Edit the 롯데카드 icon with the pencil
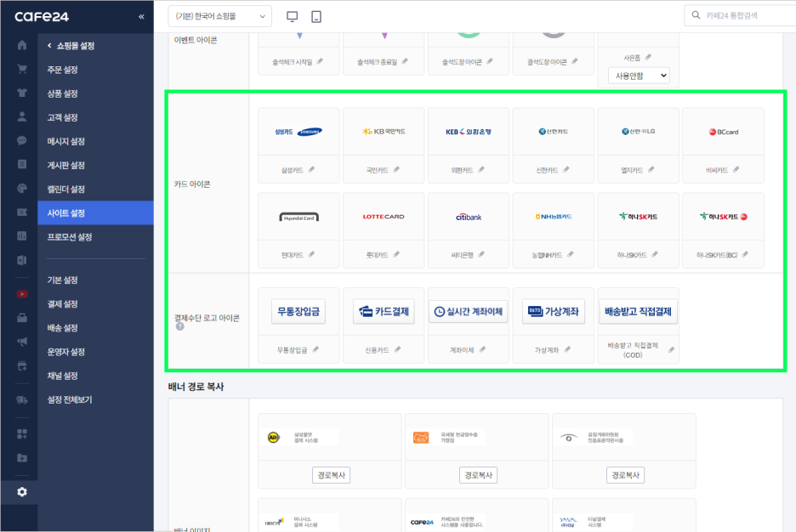The image size is (796, 532). tap(396, 255)
